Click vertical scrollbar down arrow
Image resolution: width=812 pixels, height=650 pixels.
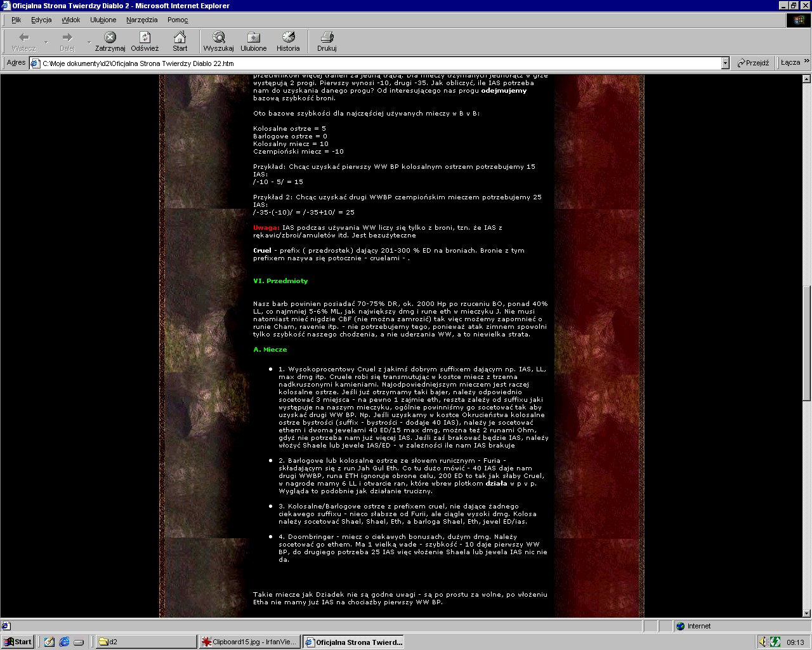(x=806, y=613)
